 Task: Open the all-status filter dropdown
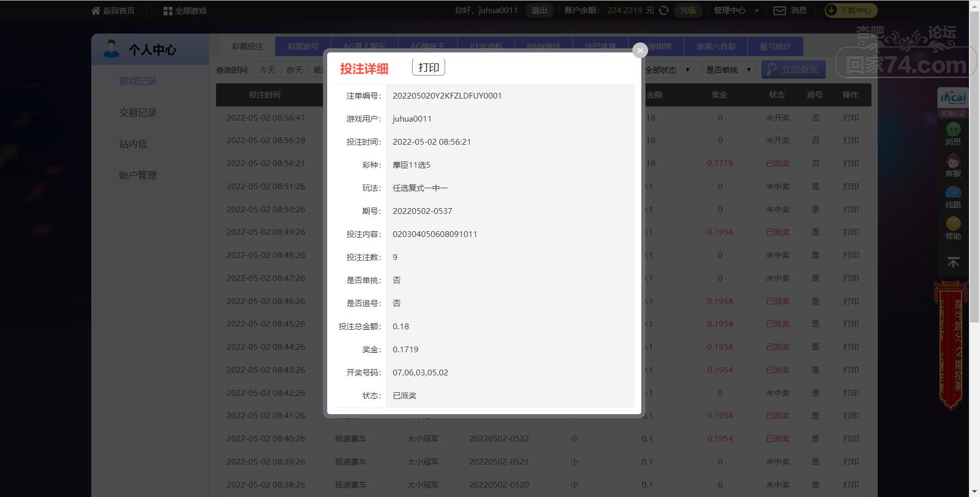(x=667, y=70)
